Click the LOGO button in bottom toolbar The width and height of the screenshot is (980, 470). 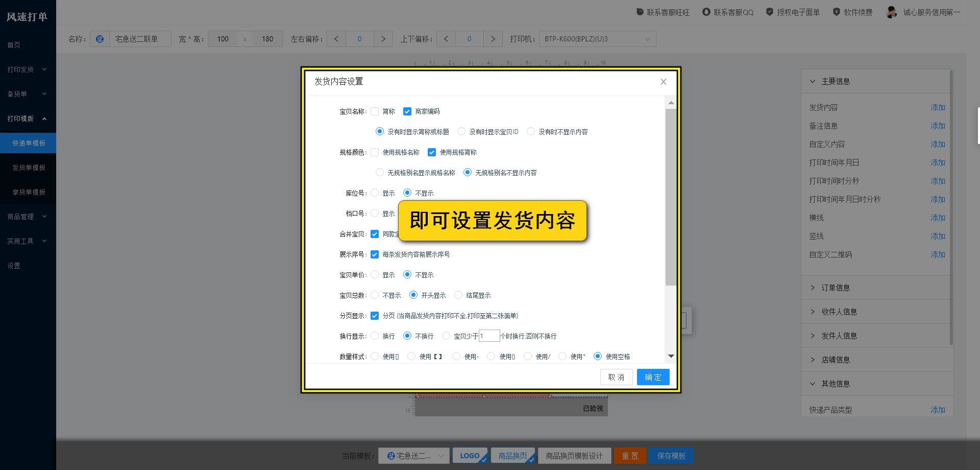pos(469,455)
